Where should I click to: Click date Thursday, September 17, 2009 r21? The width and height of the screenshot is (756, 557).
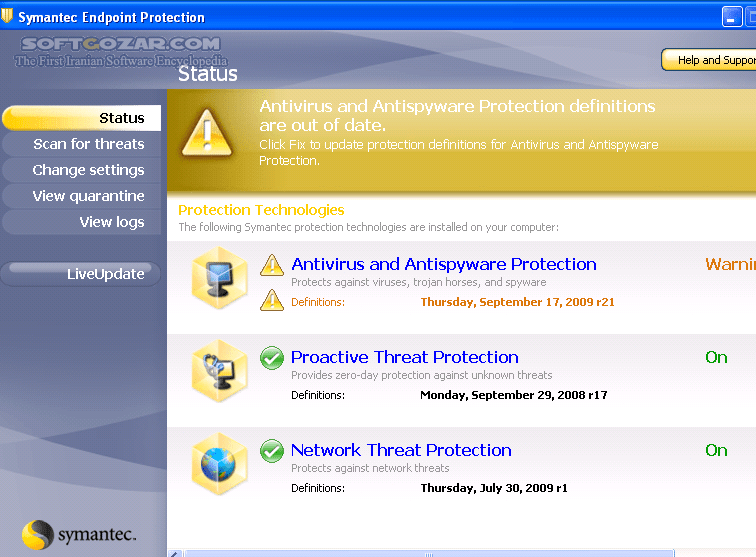pos(517,302)
